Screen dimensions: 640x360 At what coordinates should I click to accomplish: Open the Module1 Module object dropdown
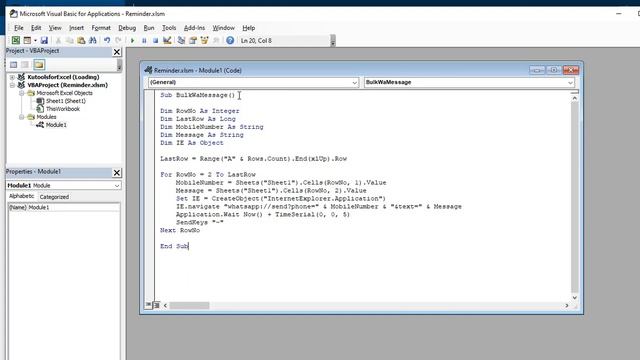pos(117,186)
